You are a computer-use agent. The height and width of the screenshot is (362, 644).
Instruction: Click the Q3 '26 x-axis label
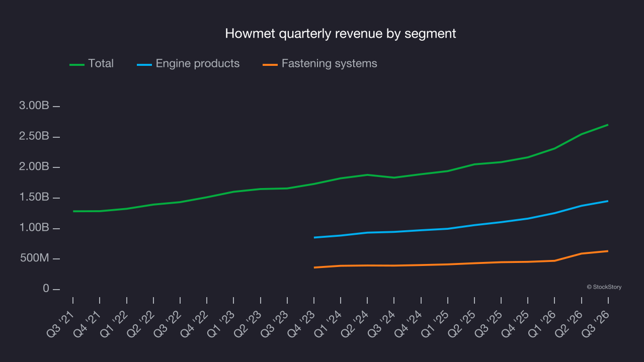point(595,325)
